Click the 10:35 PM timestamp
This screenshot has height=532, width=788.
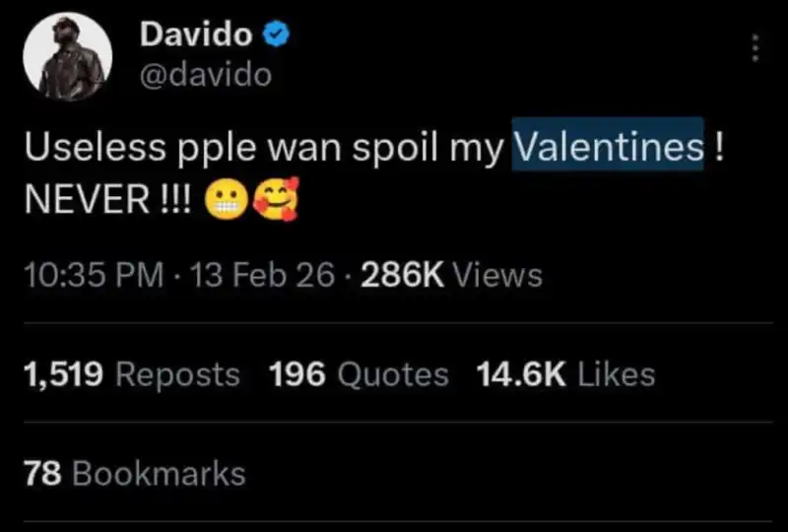point(93,276)
